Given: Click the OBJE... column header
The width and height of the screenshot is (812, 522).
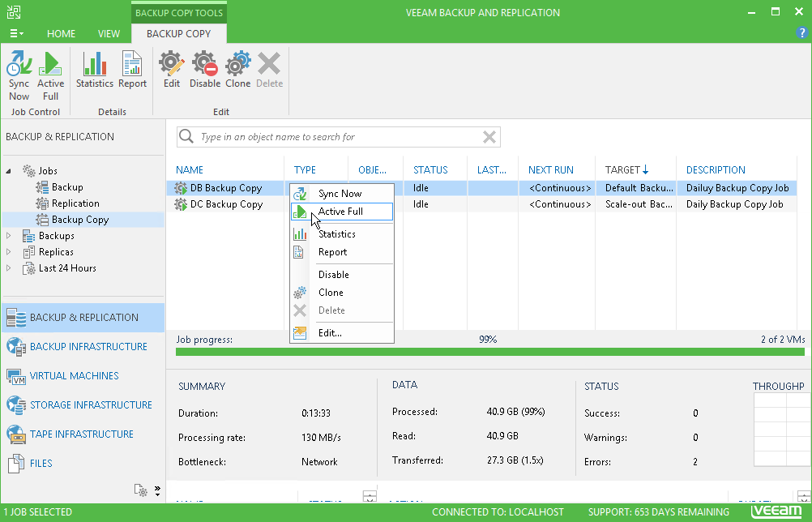Looking at the screenshot, I should [x=372, y=170].
